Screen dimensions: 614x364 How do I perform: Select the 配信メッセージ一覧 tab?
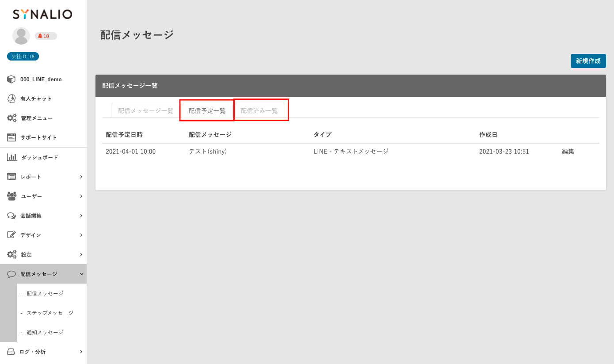(x=145, y=111)
